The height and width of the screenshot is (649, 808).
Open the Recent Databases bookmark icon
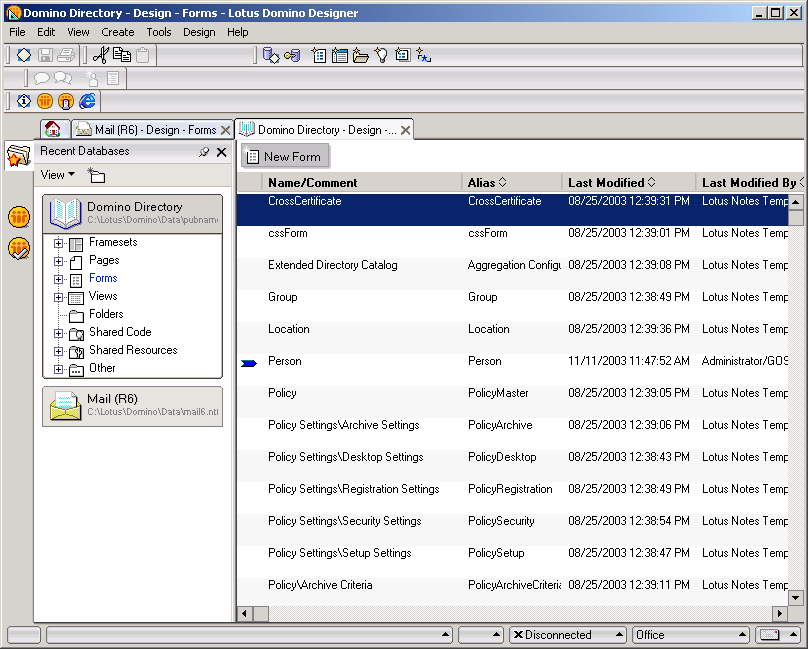pos(18,155)
